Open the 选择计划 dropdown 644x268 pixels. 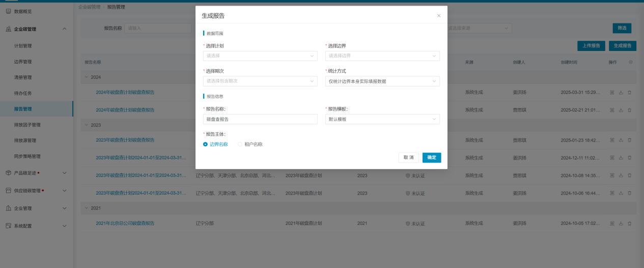coord(260,56)
